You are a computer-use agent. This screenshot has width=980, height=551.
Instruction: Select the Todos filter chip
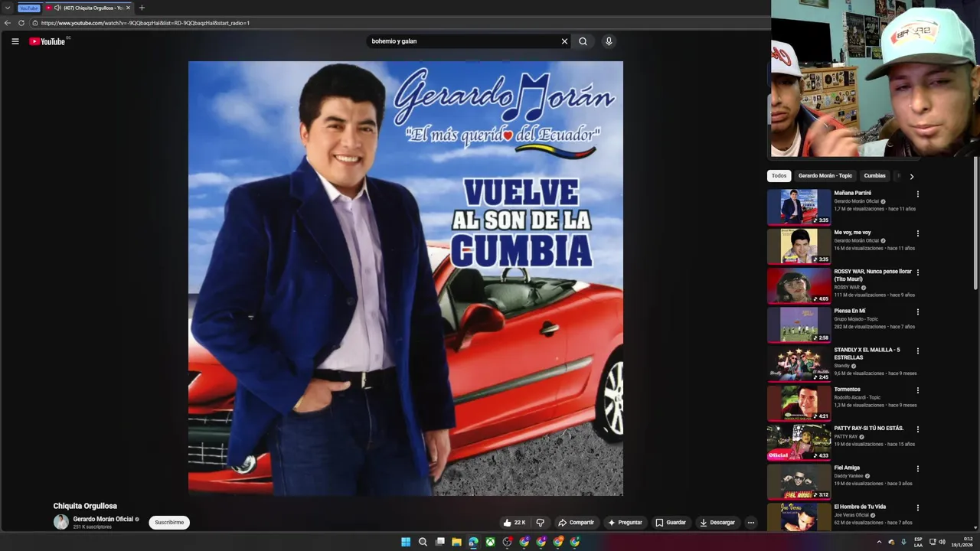[x=779, y=176]
